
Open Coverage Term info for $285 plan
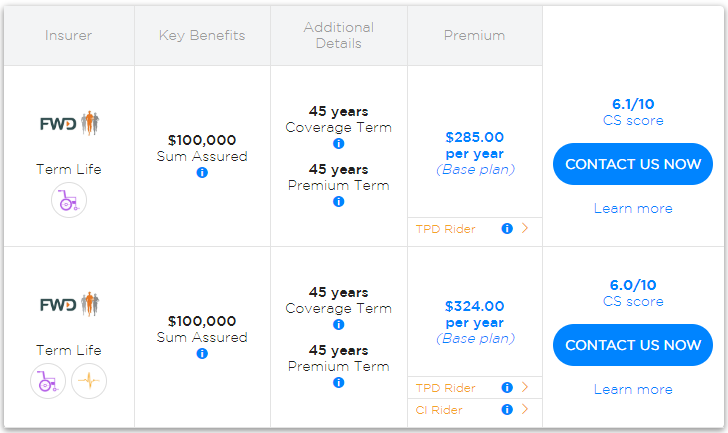tap(338, 144)
